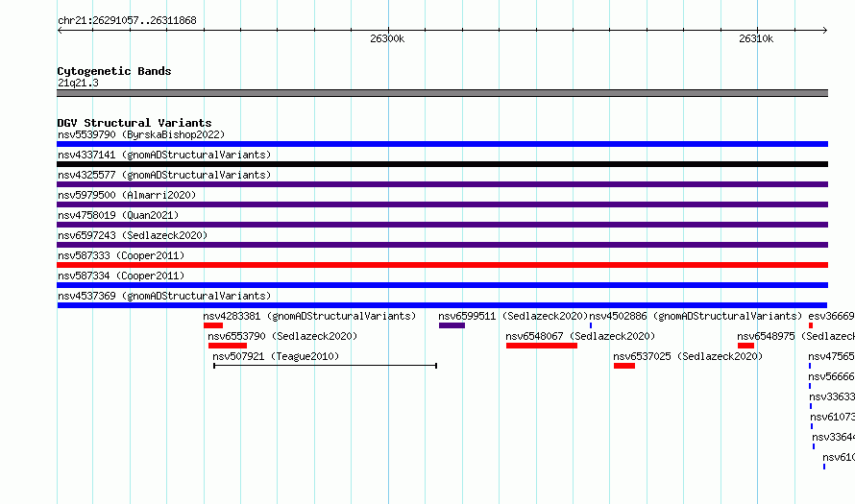
Task: Open the Cytogenetic Bands track heading
Action: (114, 71)
